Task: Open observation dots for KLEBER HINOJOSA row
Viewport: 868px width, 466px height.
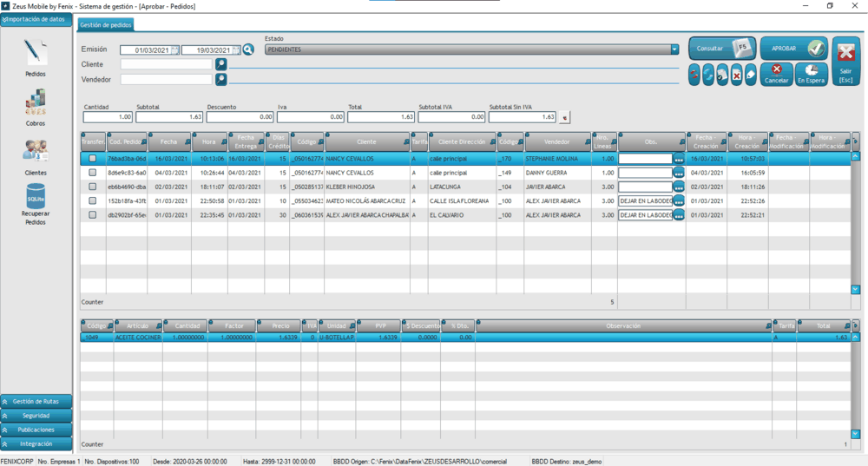Action: [x=679, y=187]
